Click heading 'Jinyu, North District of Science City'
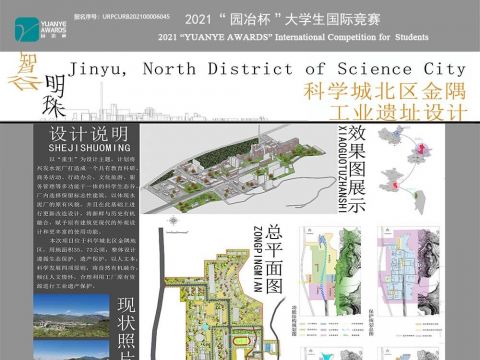The width and height of the screenshot is (480, 360). coord(267,69)
